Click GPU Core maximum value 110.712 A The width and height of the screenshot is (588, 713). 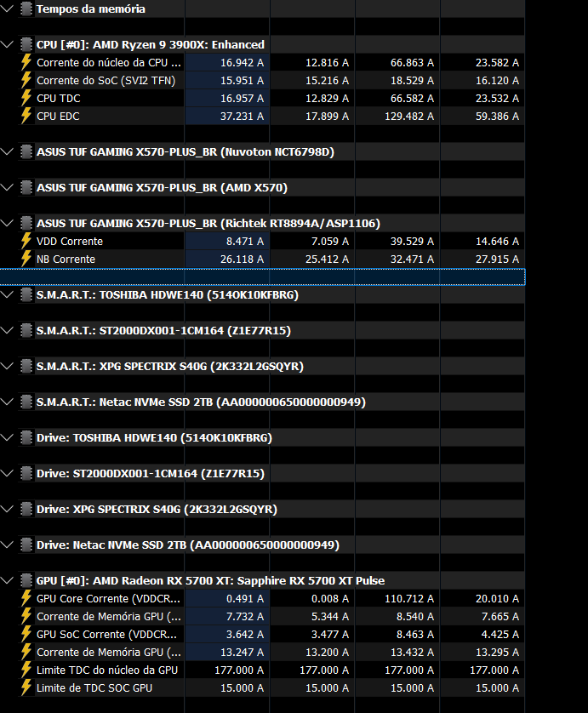(x=409, y=598)
